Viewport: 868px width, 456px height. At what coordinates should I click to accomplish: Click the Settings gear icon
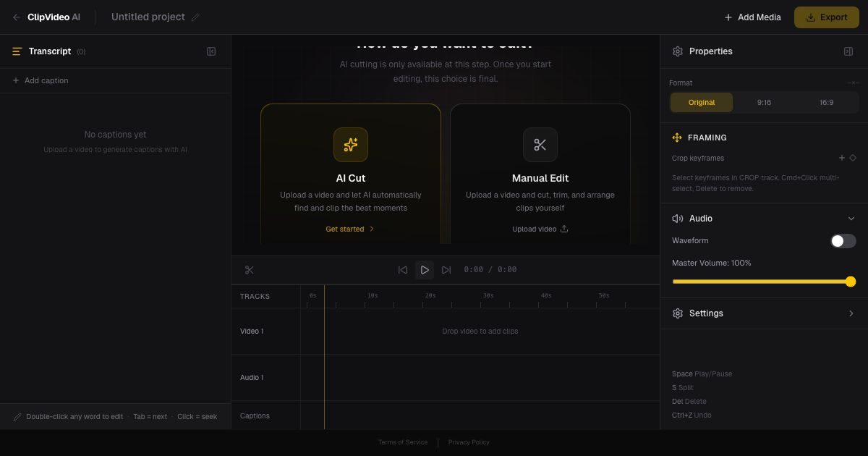(x=678, y=313)
